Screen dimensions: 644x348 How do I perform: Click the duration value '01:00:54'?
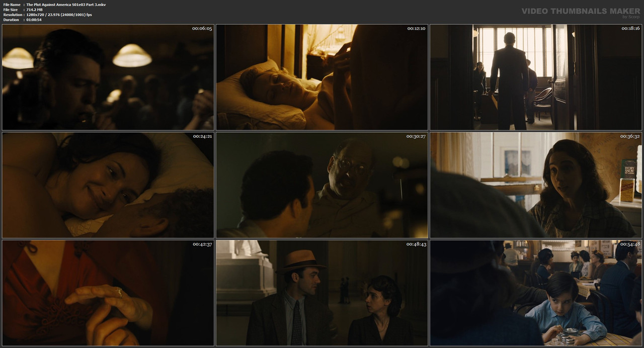[x=34, y=20]
